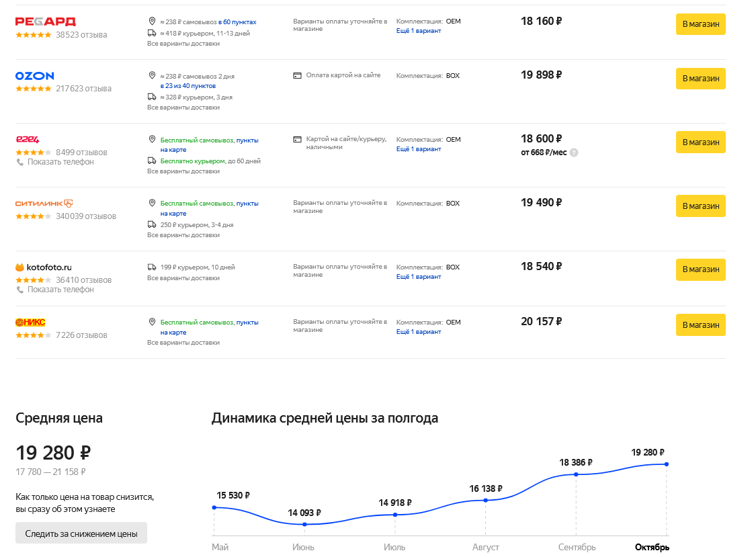
Task: Open 'Все варианты доставки' in Регард row
Action: tap(183, 44)
